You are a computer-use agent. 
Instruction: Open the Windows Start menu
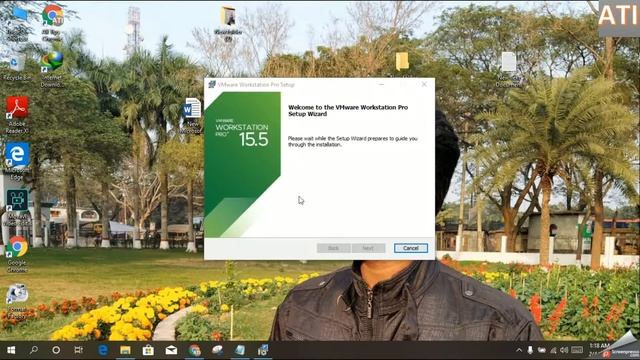[11, 350]
